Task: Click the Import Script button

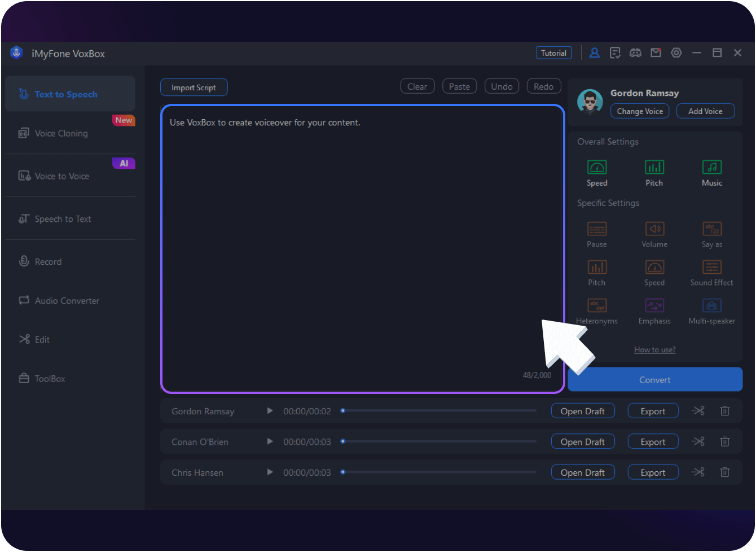Action: (x=194, y=87)
